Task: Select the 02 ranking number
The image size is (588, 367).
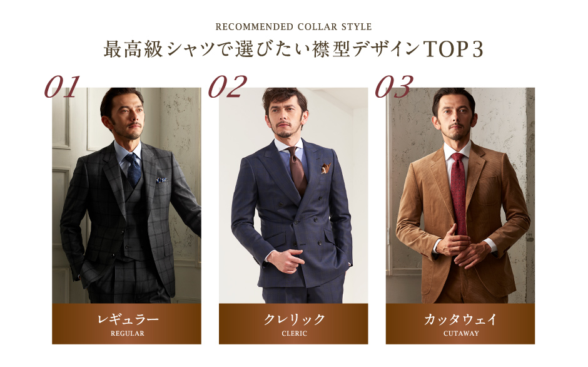Action: click(228, 87)
